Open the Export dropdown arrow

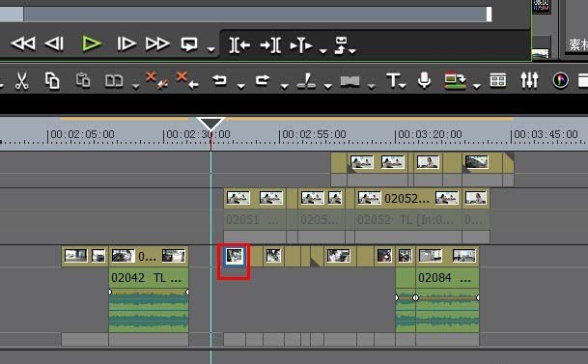pyautogui.click(x=477, y=86)
